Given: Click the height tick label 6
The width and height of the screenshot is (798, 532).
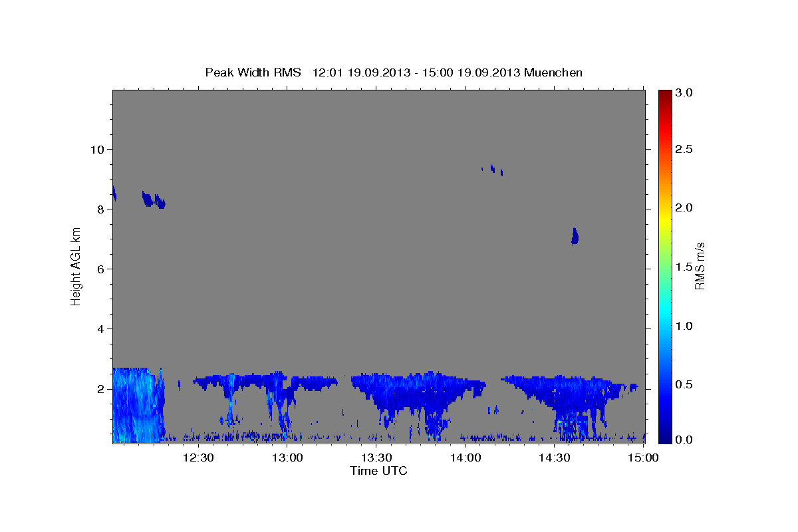Looking at the screenshot, I should point(100,269).
